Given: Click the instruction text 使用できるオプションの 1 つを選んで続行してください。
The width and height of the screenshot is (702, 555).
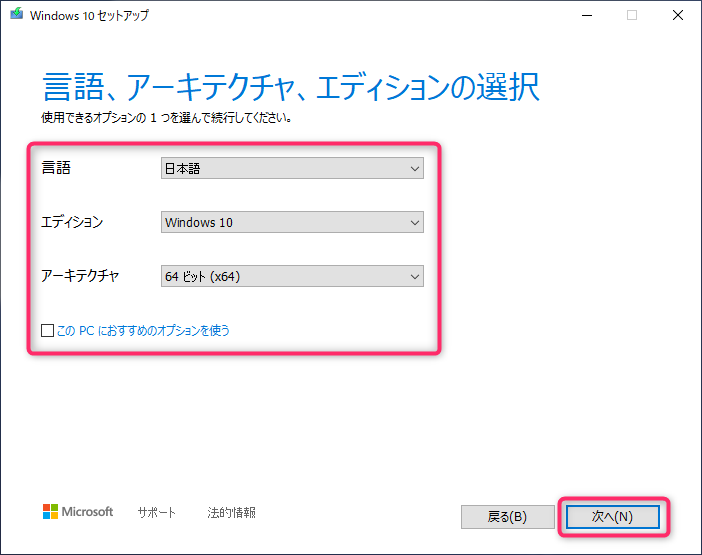Looking at the screenshot, I should [x=167, y=118].
